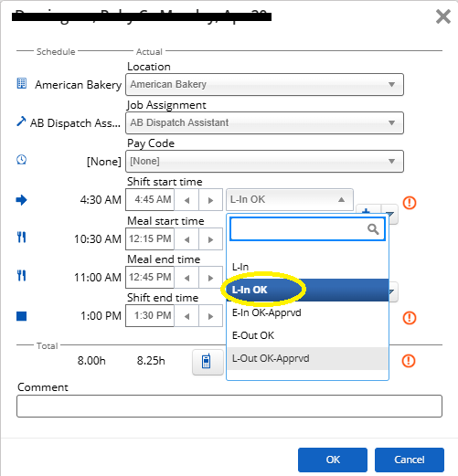The height and width of the screenshot is (476, 458).
Task: Click the shift end blue square icon
Action: click(21, 316)
